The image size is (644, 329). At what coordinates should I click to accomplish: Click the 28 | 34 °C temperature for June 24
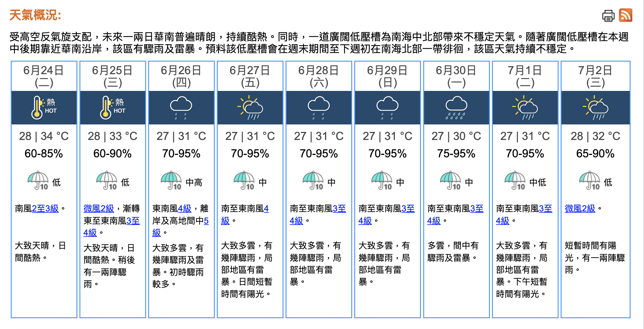tap(44, 136)
